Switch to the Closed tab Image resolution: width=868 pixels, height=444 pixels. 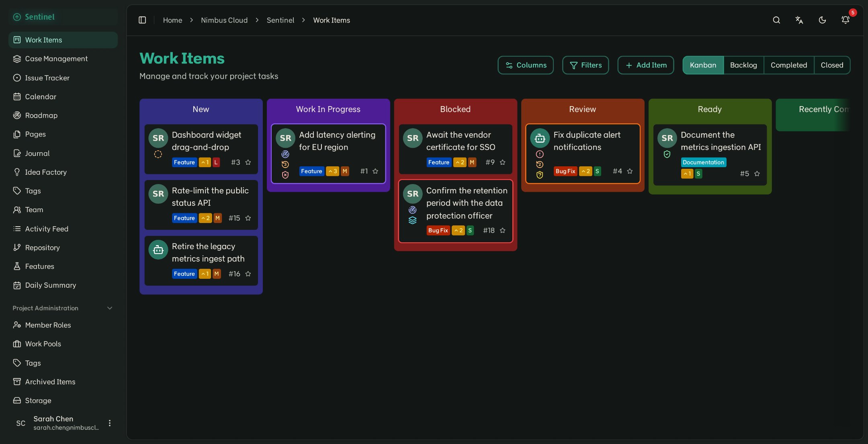tap(832, 65)
